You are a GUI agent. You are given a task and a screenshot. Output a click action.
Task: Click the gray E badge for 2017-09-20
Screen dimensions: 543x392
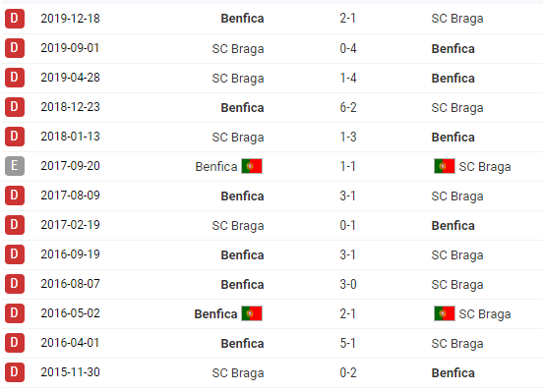point(15,166)
